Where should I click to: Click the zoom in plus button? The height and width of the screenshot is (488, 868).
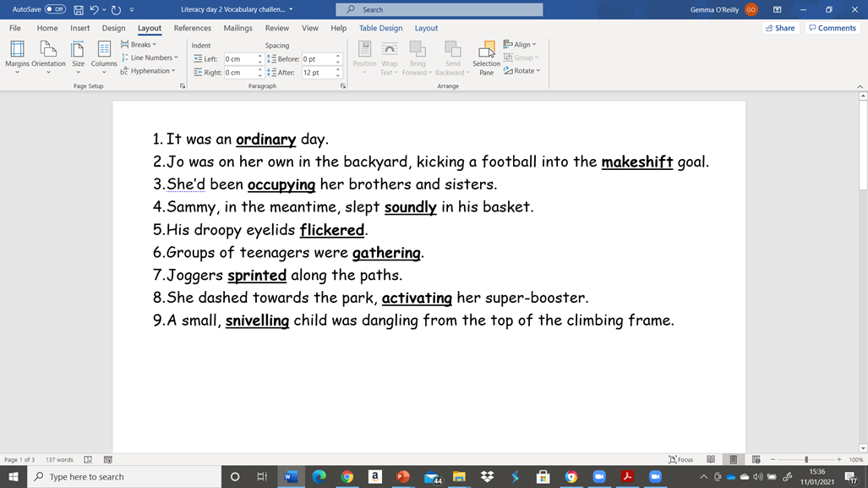[x=839, y=460]
